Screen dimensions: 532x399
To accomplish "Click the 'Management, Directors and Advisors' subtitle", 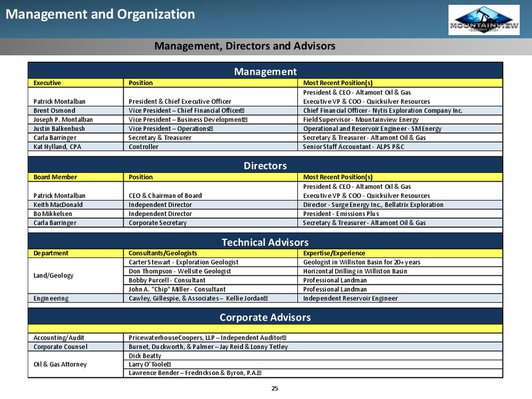I will click(x=245, y=46).
